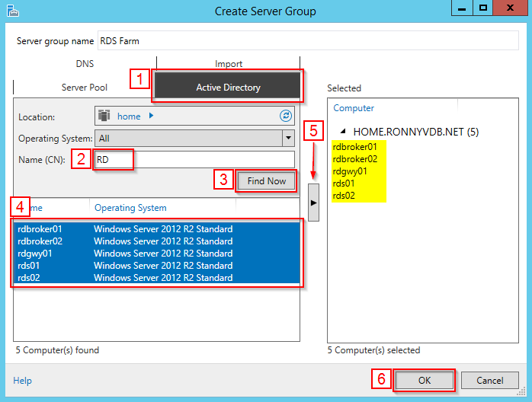This screenshot has height=402, width=532.
Task: Open the Import tab
Action: pyautogui.click(x=228, y=64)
